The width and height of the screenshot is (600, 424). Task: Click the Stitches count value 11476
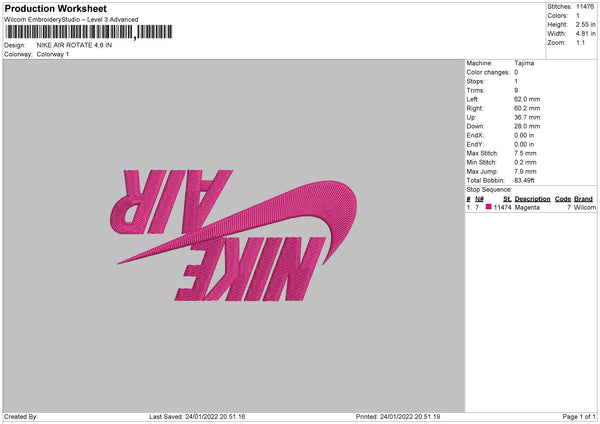[585, 7]
